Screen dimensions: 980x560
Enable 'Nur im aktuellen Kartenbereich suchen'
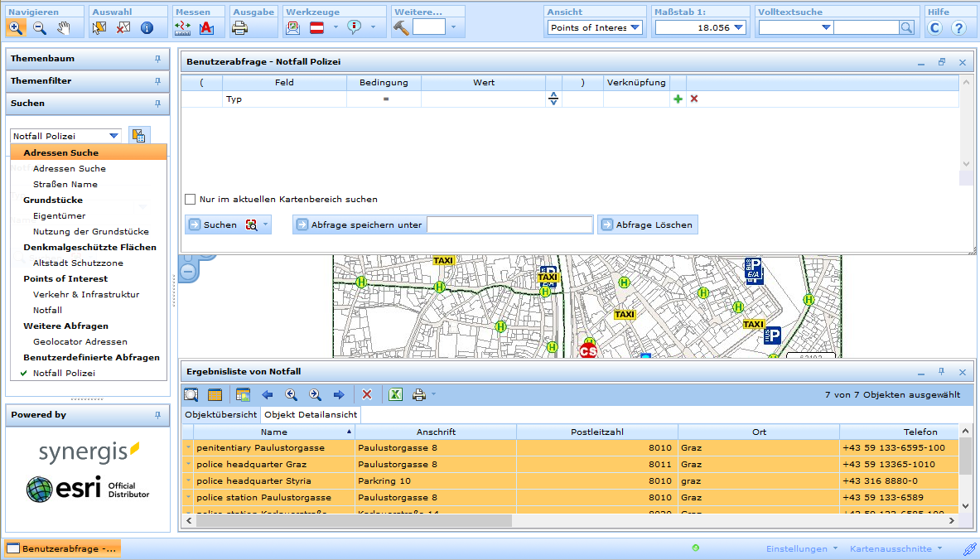(x=190, y=199)
